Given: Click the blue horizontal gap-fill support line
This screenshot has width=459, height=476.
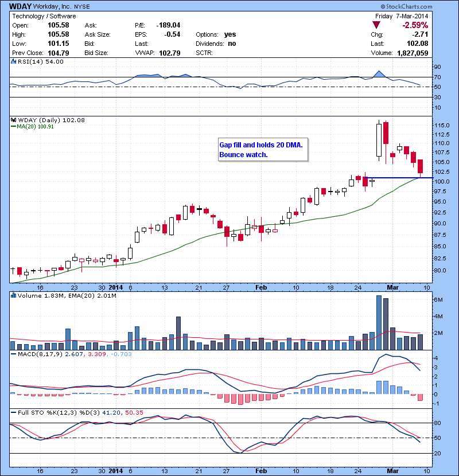Looking at the screenshot, I should pos(399,178).
